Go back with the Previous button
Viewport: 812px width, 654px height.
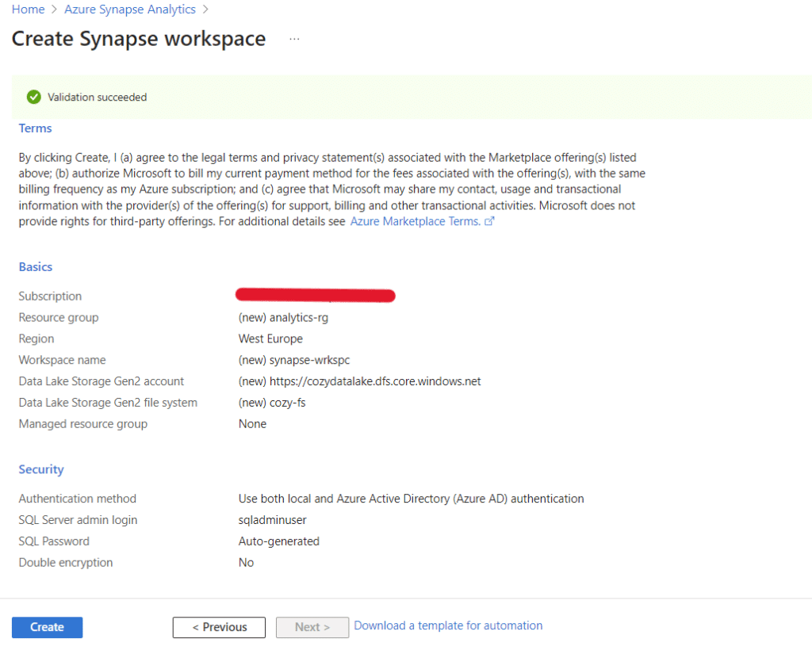point(220,627)
